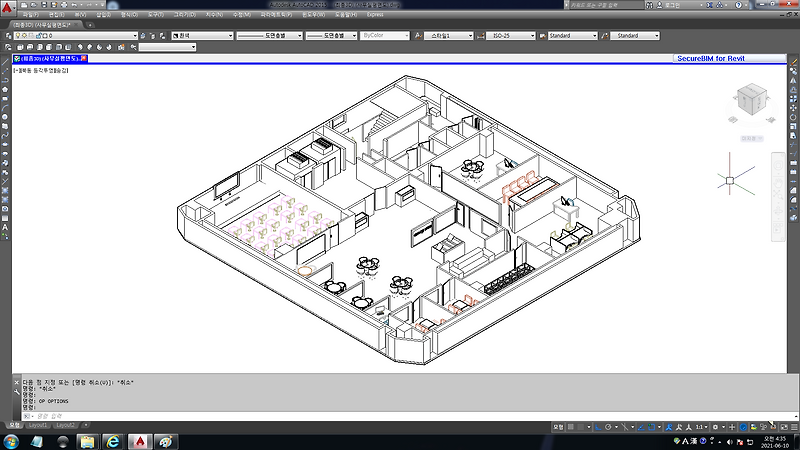The image size is (800, 450).
Task: Toggle object snap tracking in status bar
Action: (641, 427)
